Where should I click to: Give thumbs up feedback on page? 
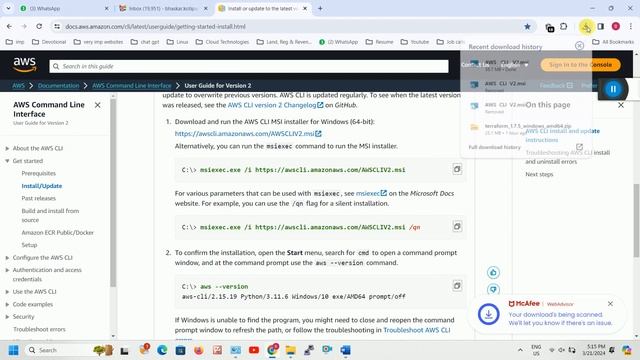pyautogui.click(x=493, y=272)
